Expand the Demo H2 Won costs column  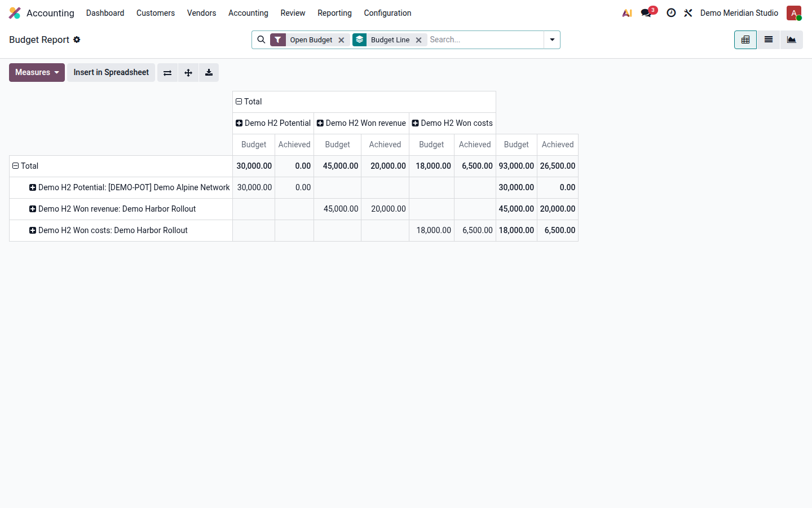452,123
